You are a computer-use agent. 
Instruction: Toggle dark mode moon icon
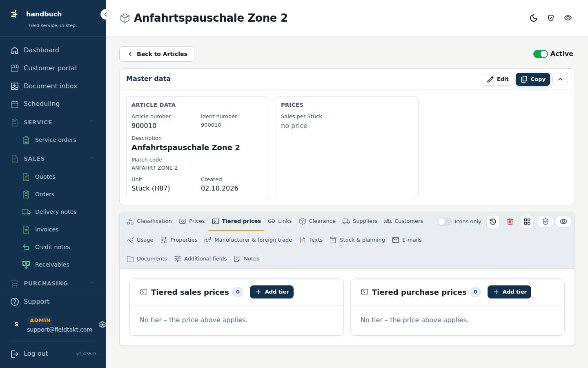point(534,18)
